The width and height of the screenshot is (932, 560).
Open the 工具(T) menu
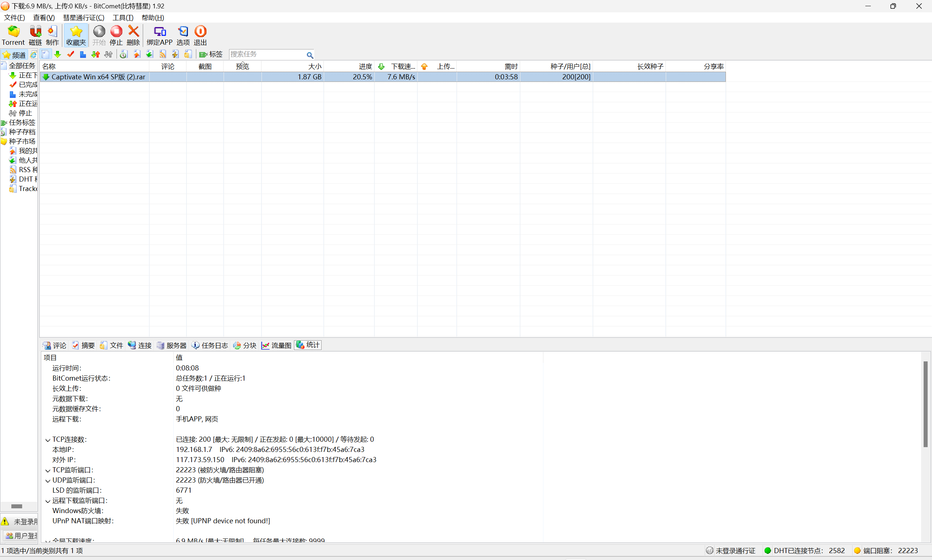tap(123, 18)
